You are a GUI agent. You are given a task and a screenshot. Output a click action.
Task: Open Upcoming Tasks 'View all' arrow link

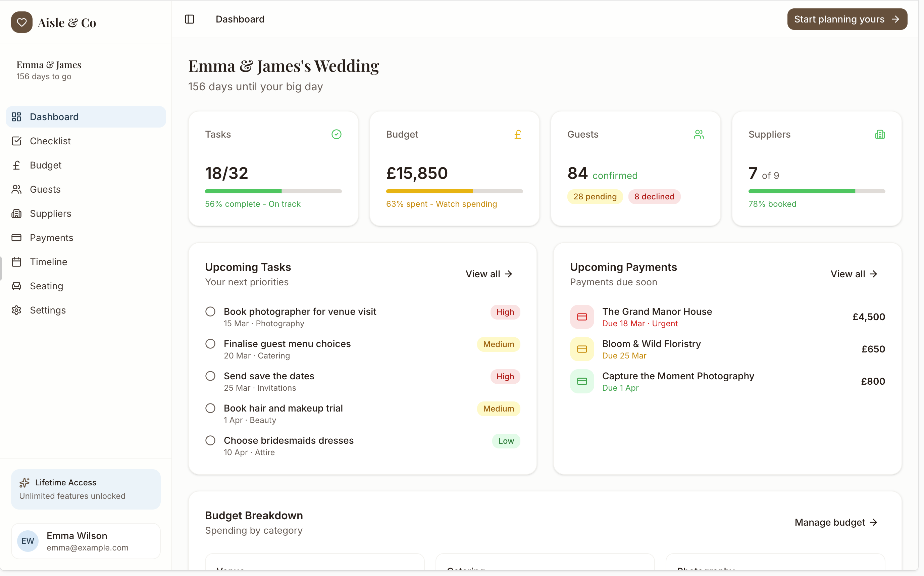[x=489, y=274]
